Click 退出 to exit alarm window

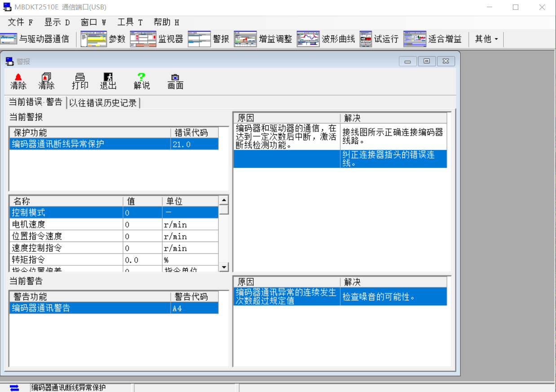[x=108, y=81]
